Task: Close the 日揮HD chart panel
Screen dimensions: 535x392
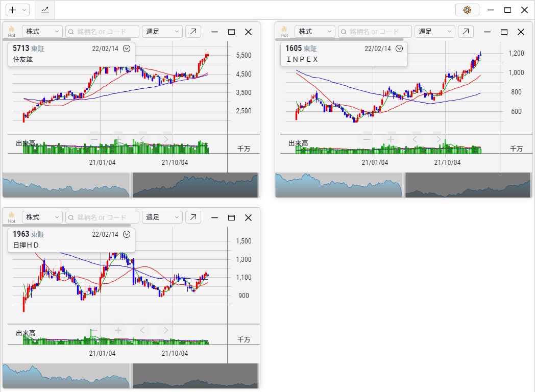Action: coord(249,217)
